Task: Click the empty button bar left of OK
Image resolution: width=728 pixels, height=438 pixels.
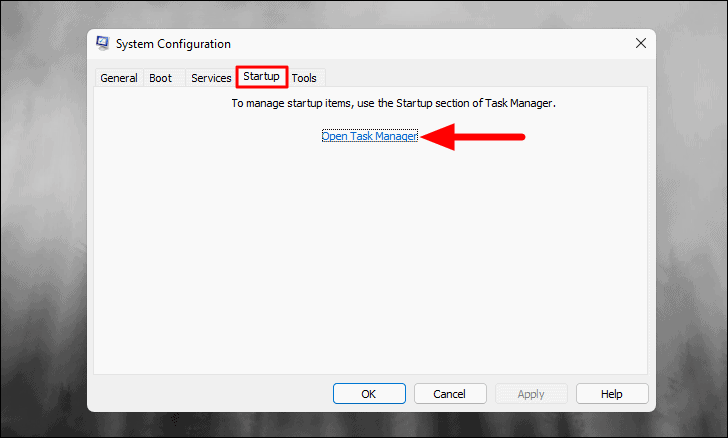Action: pyautogui.click(x=211, y=394)
